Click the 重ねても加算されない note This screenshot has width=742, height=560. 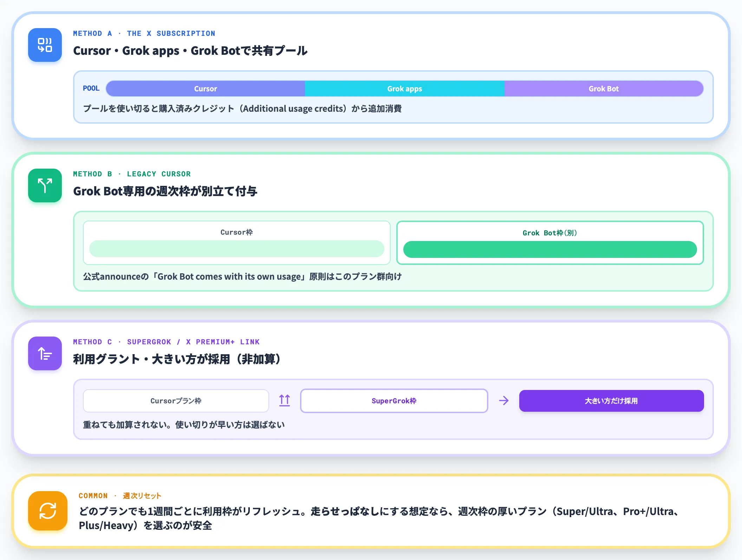[x=184, y=425]
